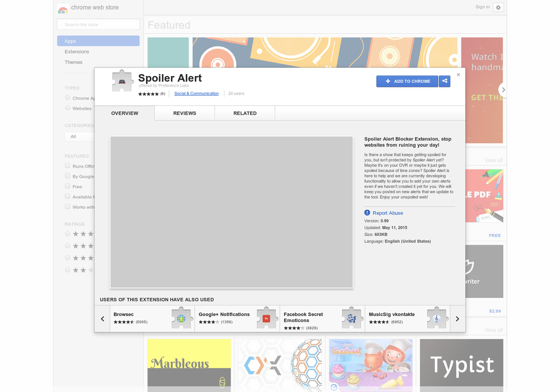Open the hexagon sphere app thumbnail
Viewport: 560px width, 392px height.
[280, 365]
